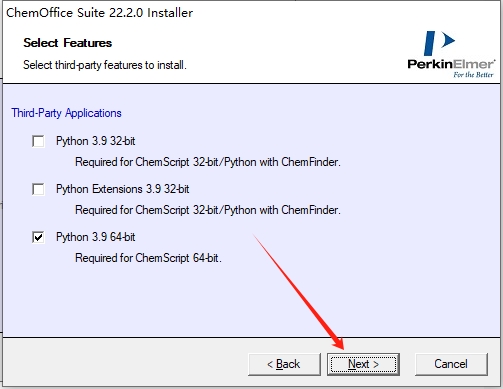Image resolution: width=503 pixels, height=389 pixels.
Task: Check the Python Extensions 3.9 32-bit option
Action: [38, 189]
